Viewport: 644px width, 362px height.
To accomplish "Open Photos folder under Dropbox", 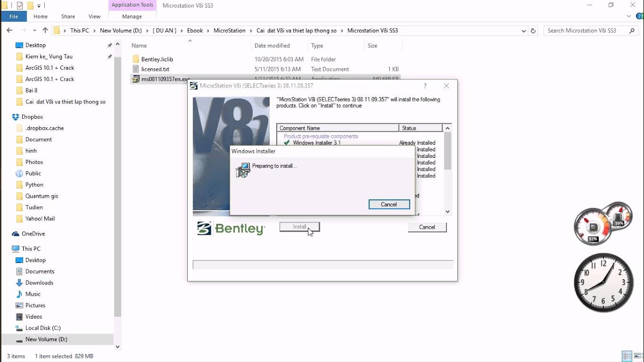I will point(34,162).
